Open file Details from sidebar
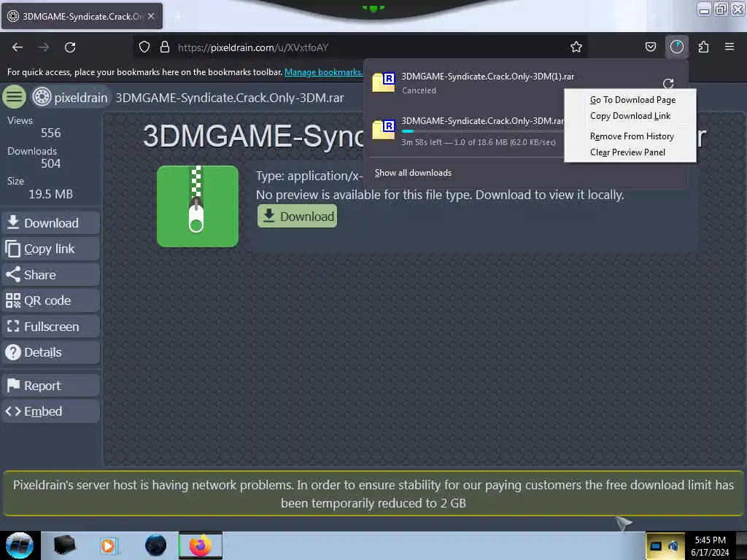Screen dimensions: 747x560 (x=51, y=352)
